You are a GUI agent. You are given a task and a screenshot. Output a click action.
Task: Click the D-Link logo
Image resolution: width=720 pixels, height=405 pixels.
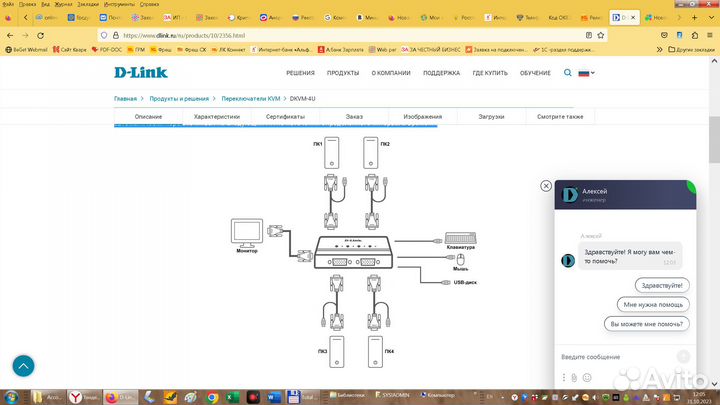coord(141,73)
